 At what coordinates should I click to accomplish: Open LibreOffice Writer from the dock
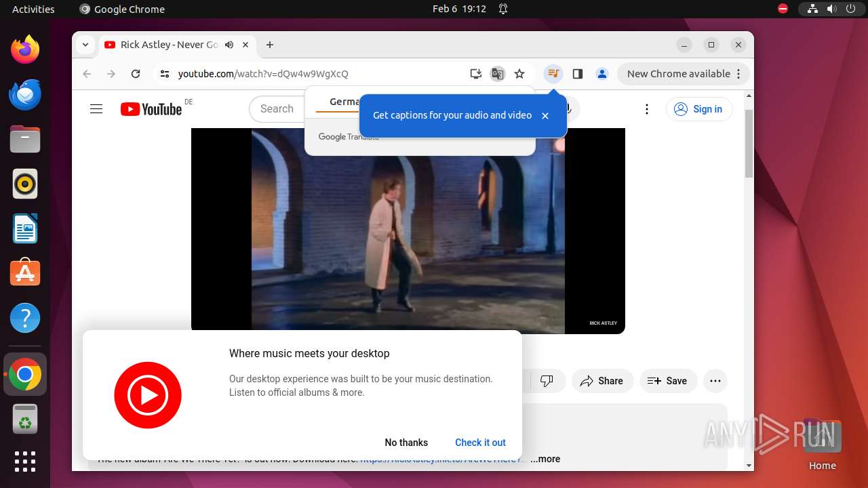point(25,228)
